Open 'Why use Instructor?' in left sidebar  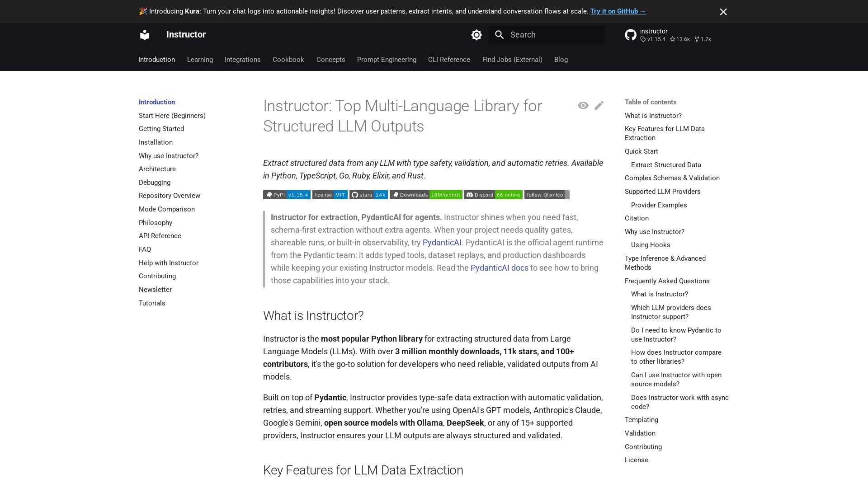[x=169, y=156]
